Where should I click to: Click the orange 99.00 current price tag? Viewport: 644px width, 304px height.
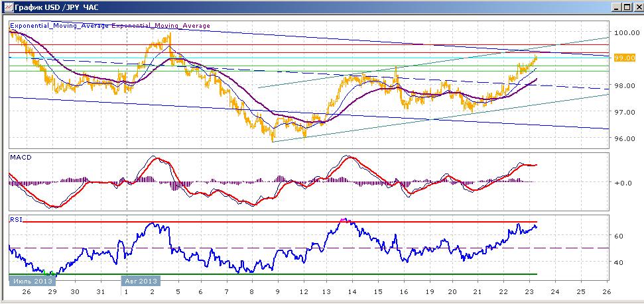(x=624, y=58)
